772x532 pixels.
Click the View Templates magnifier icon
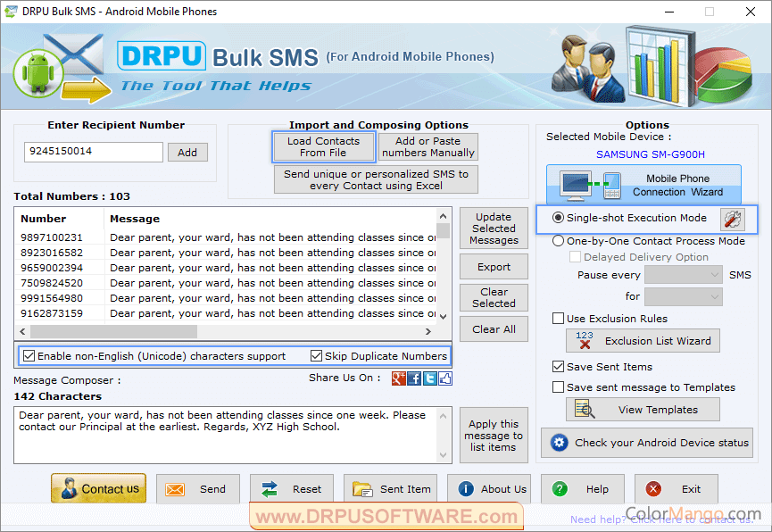click(585, 410)
